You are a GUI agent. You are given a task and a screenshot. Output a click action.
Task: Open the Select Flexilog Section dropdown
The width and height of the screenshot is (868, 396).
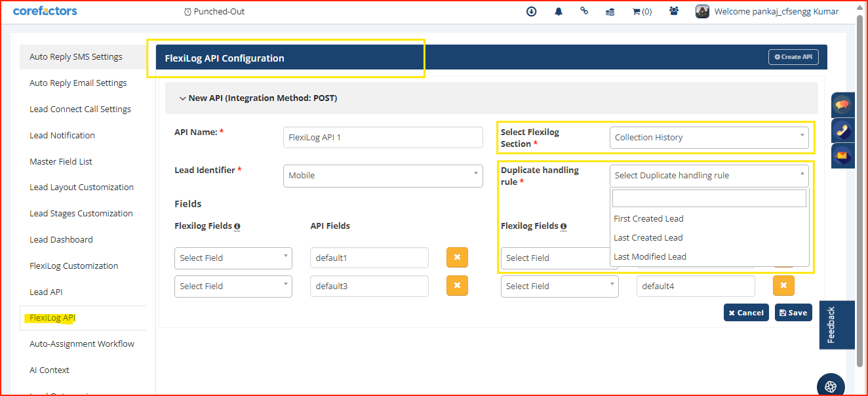pyautogui.click(x=709, y=138)
